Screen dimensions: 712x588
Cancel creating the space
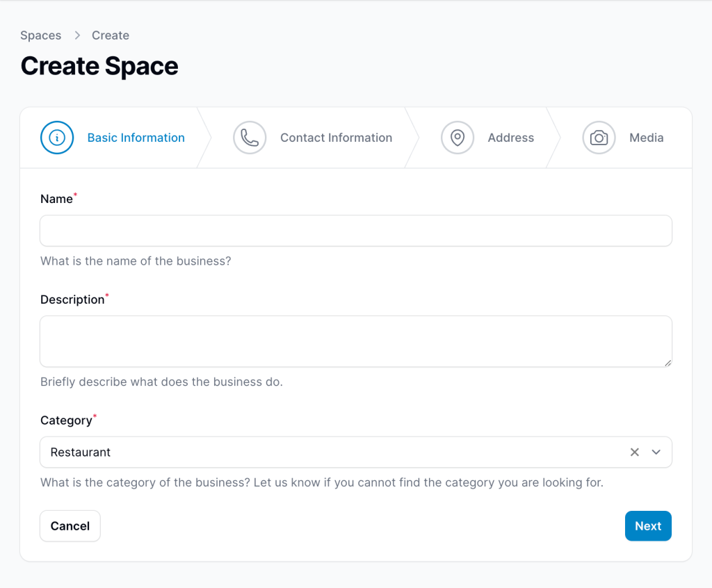point(70,526)
